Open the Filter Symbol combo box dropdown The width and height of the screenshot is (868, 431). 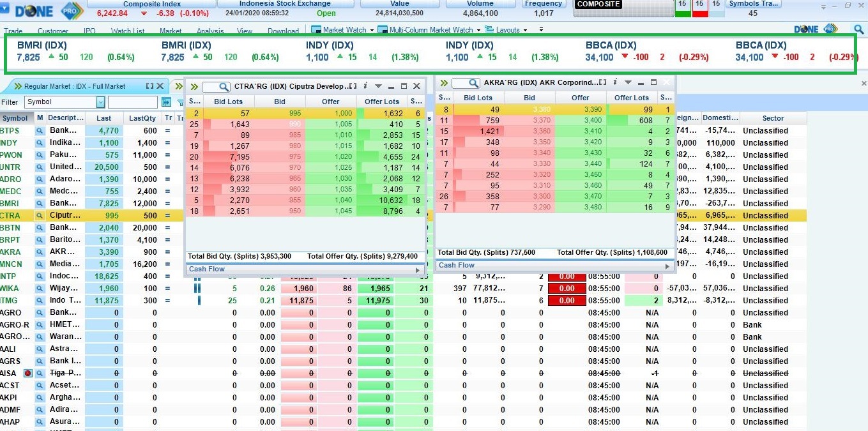(x=100, y=102)
